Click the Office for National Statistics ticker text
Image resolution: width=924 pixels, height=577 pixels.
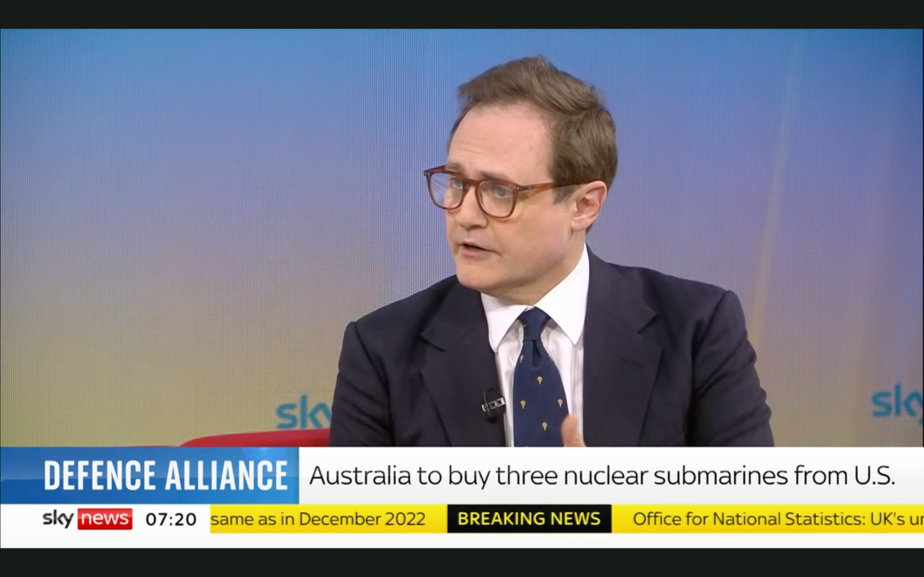point(778,519)
